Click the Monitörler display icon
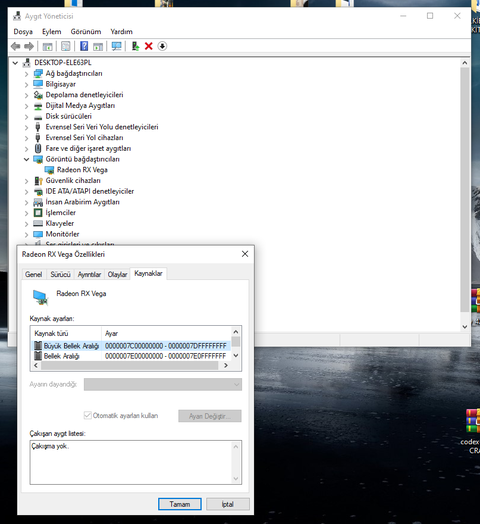 [38, 234]
